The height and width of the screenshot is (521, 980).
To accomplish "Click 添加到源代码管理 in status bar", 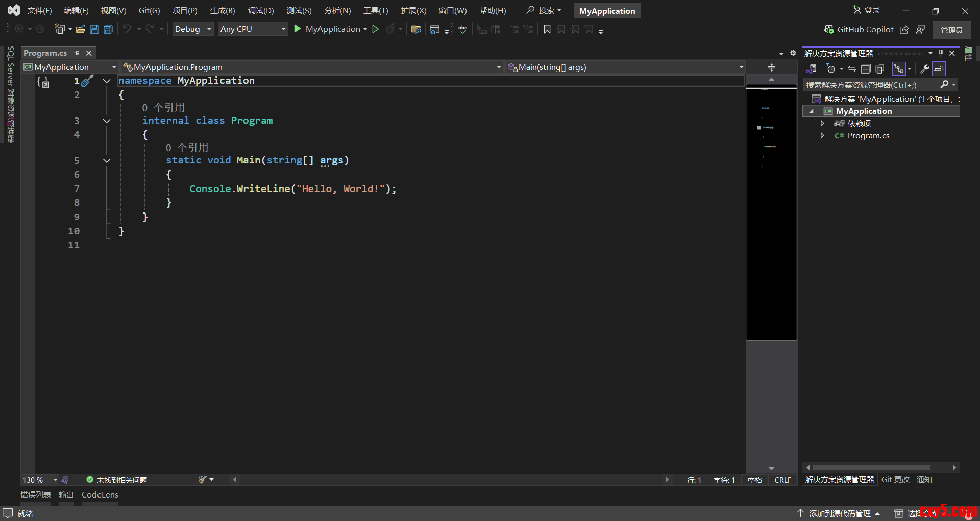I will coord(840,513).
